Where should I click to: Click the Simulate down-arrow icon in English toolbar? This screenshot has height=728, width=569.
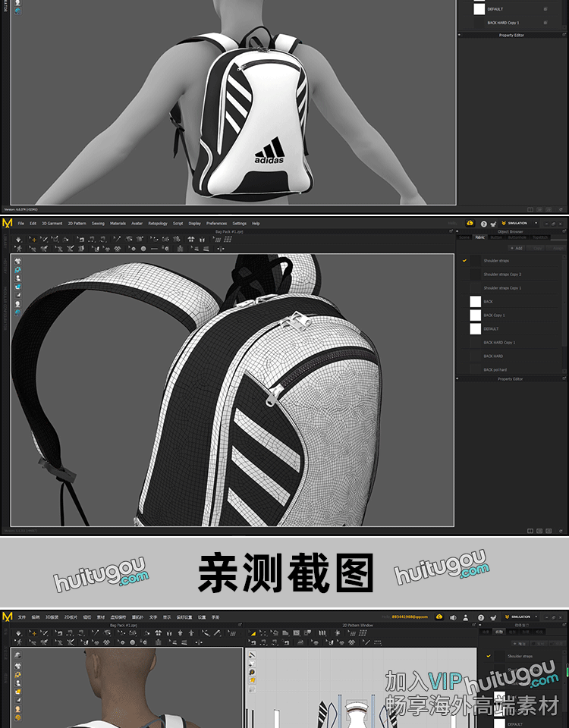pyautogui.click(x=18, y=240)
